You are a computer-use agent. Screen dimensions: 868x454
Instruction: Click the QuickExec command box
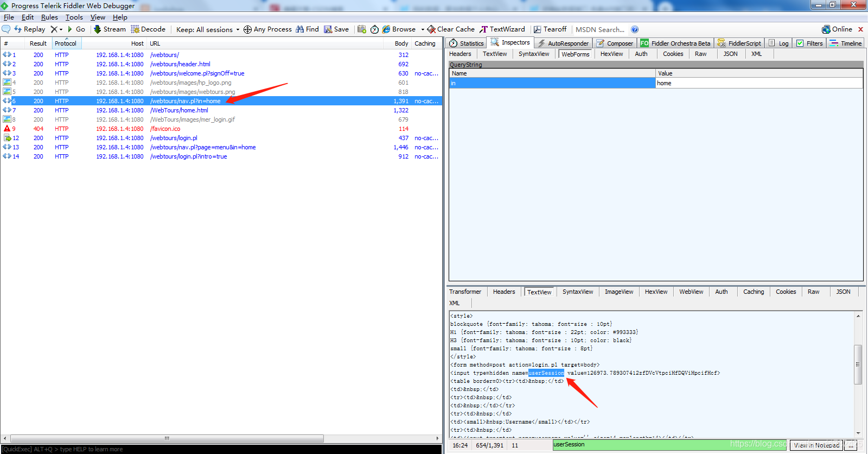[x=221, y=449]
